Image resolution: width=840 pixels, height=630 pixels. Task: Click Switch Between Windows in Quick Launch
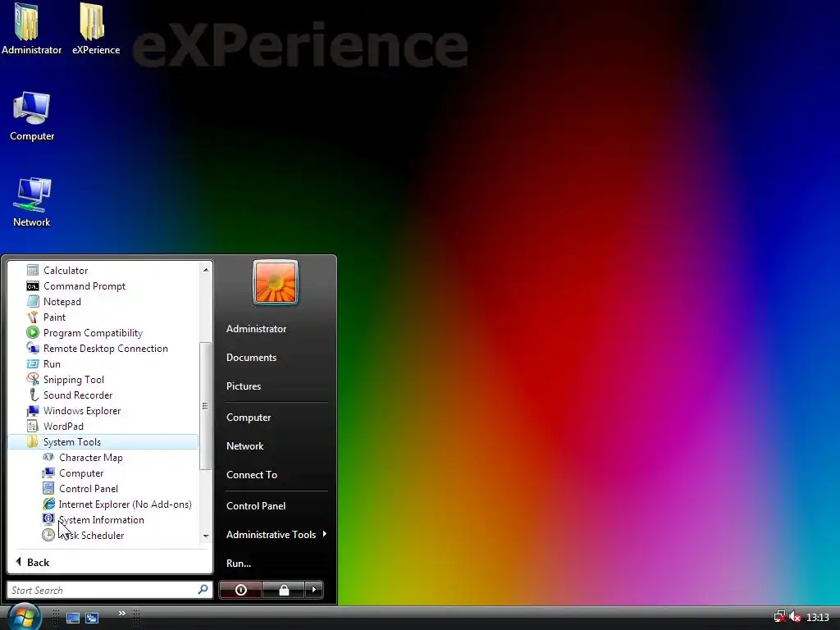click(92, 618)
